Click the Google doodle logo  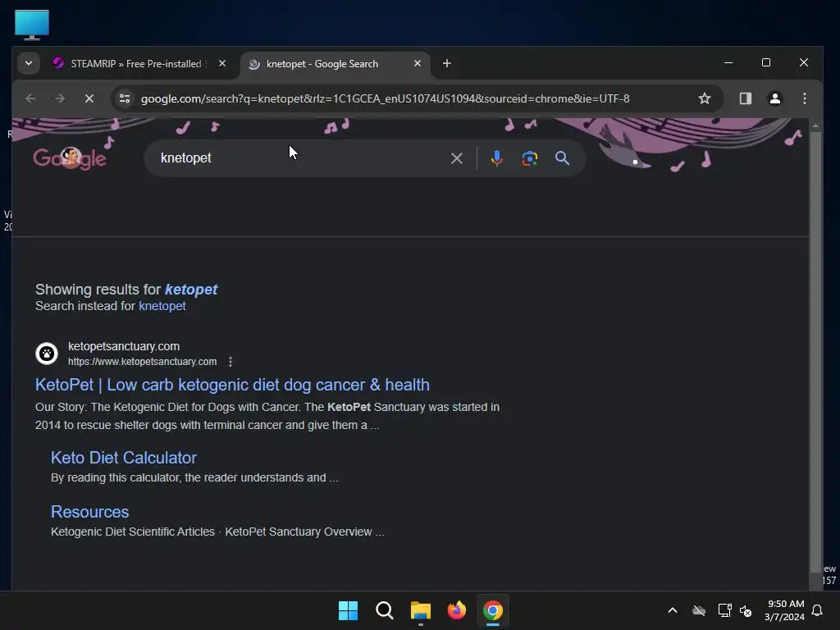click(70, 158)
